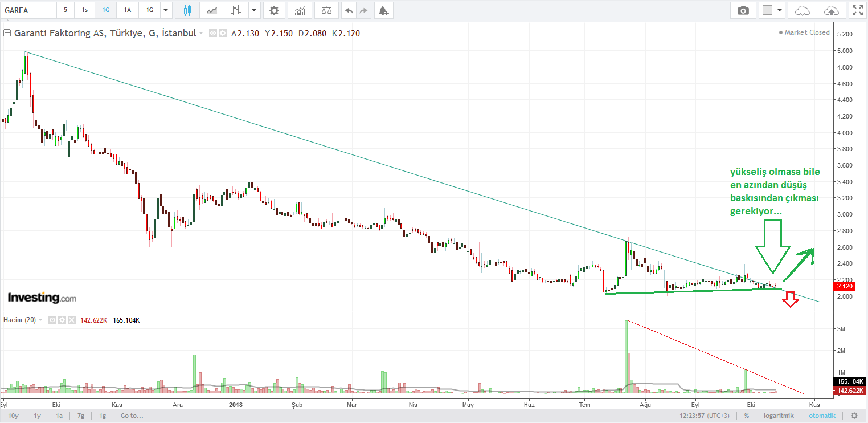
Task: Set time range to 1y
Action: [x=37, y=416]
